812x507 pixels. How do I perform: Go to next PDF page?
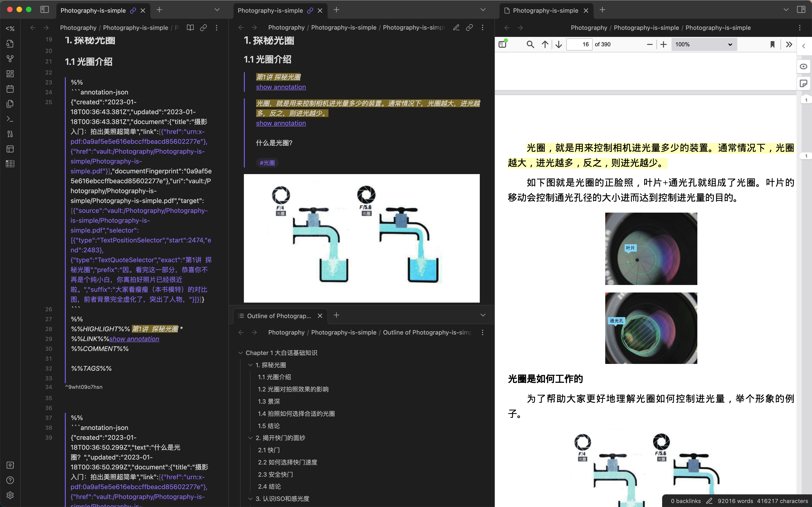tap(558, 44)
